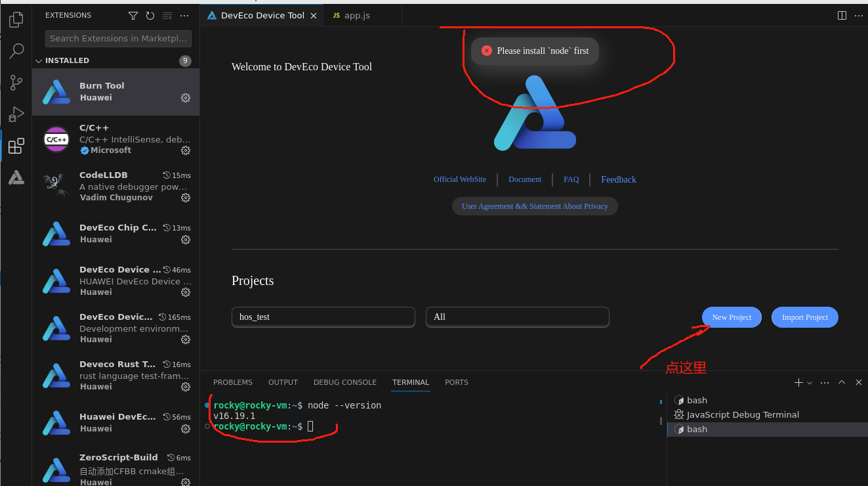868x486 pixels.
Task: Click the filter extensions icon
Action: pyautogui.click(x=133, y=16)
